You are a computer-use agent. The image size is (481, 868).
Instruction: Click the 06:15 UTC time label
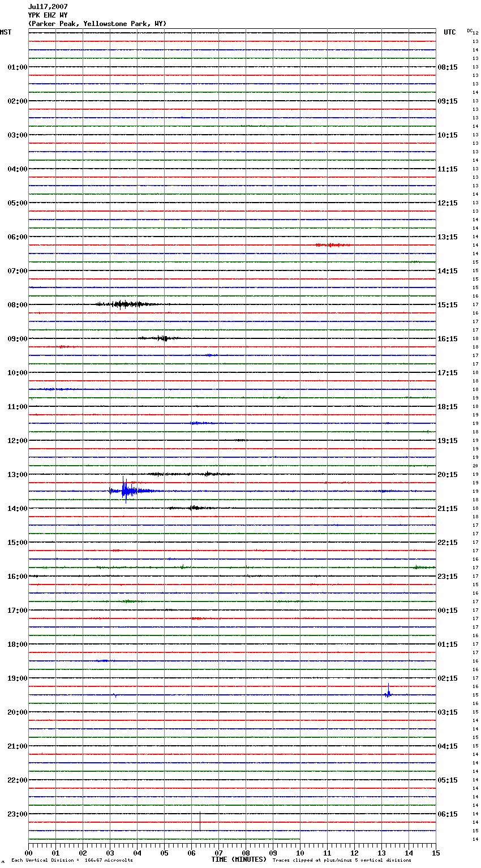click(448, 814)
